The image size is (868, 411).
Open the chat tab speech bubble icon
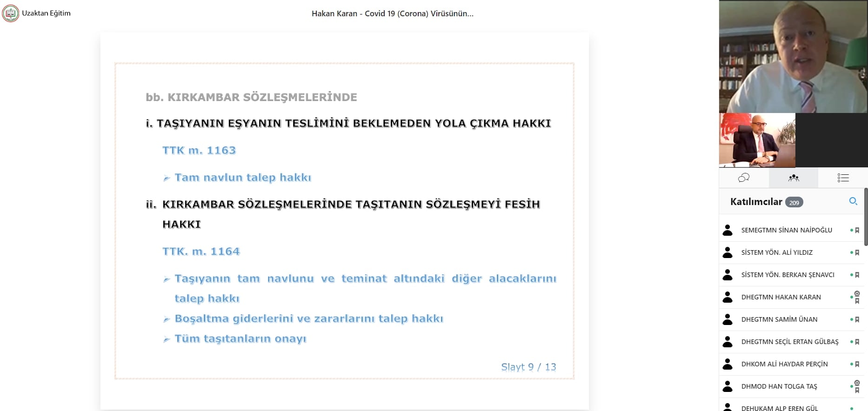point(744,178)
